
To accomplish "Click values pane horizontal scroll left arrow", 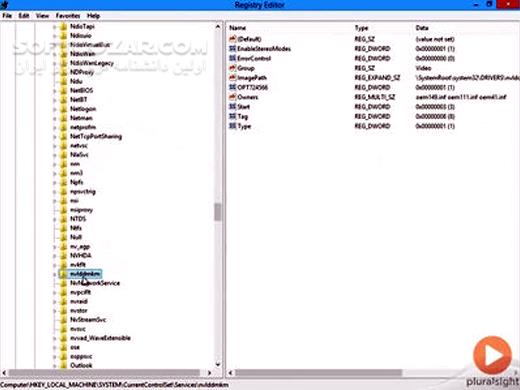I will [230, 373].
